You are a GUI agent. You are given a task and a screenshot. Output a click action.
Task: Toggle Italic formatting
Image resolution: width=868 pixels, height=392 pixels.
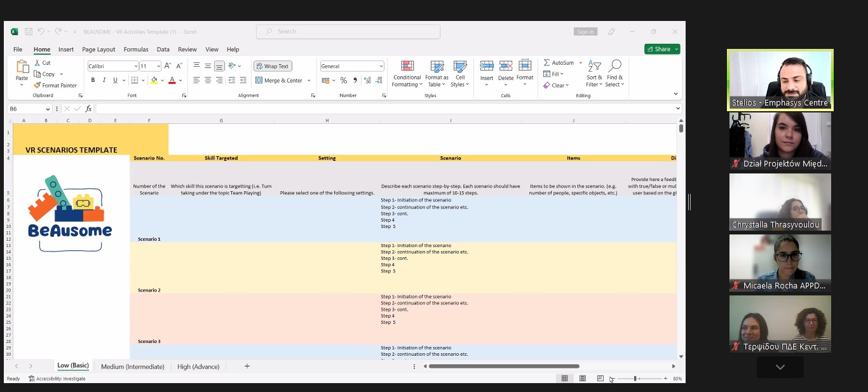pos(104,80)
